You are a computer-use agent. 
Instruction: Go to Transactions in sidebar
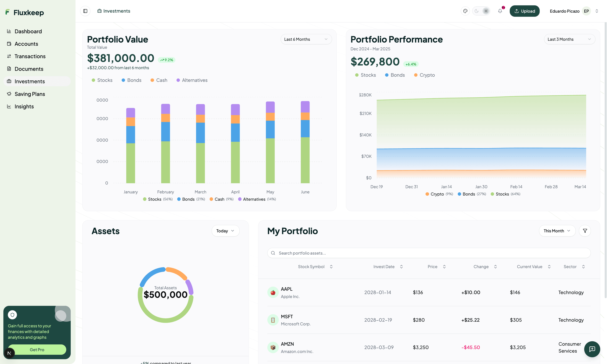pyautogui.click(x=30, y=56)
